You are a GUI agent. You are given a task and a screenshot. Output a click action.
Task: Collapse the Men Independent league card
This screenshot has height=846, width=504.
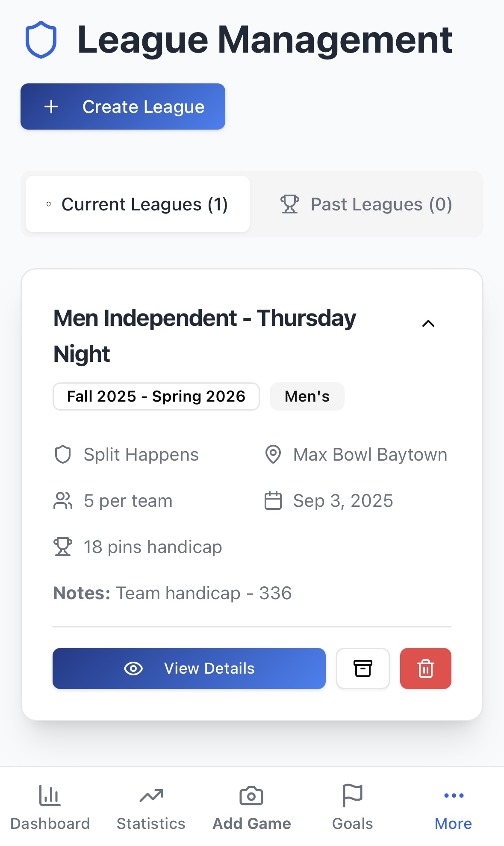click(428, 323)
